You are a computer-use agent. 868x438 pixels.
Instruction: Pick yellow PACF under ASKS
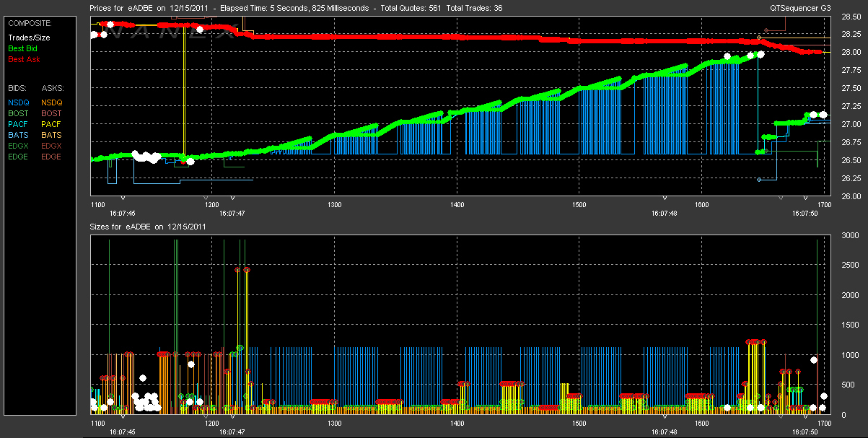click(x=52, y=124)
